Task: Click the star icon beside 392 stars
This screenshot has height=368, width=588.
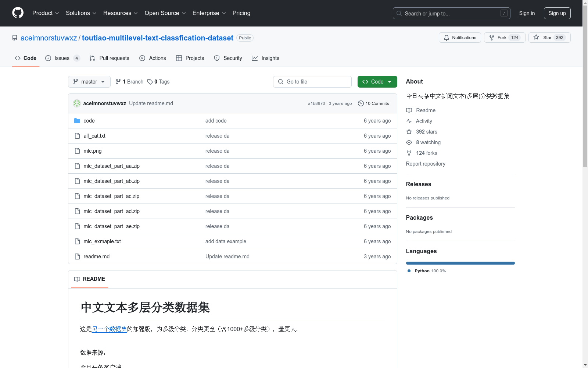Action: [x=409, y=132]
